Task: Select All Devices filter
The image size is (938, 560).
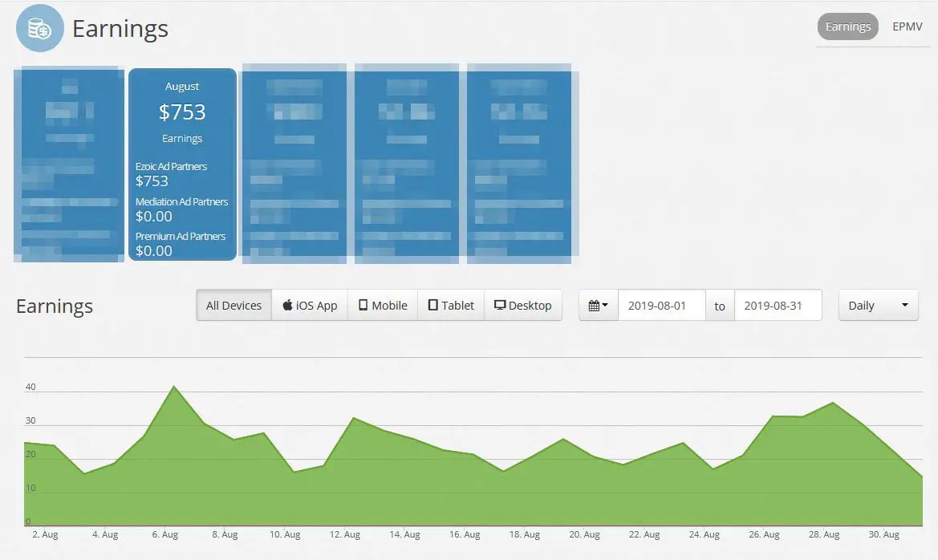Action: (x=234, y=305)
